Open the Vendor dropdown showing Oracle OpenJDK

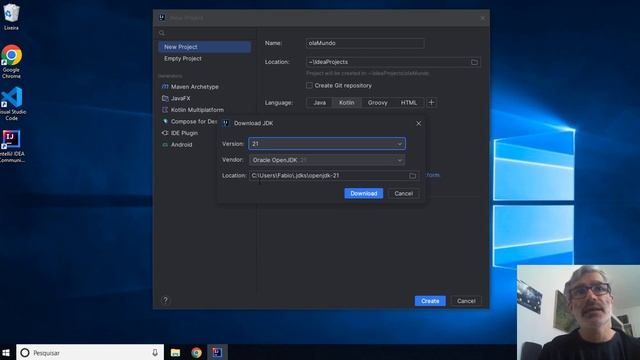coord(327,160)
